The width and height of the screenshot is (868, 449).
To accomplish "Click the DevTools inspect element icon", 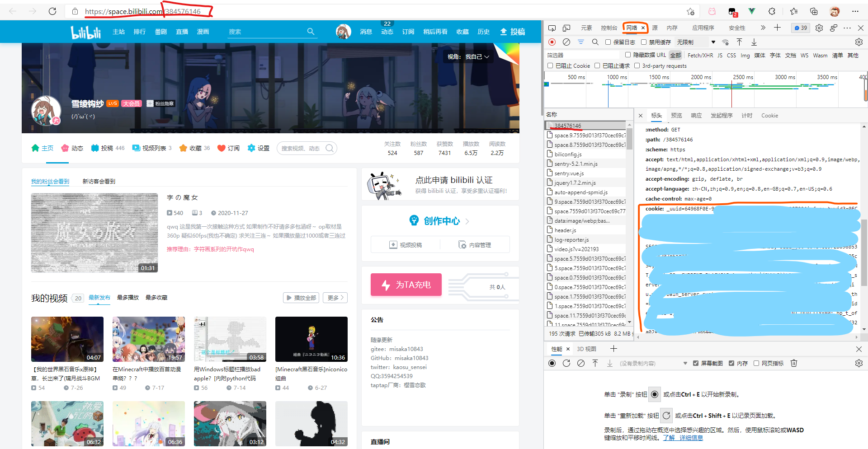I will coord(552,28).
